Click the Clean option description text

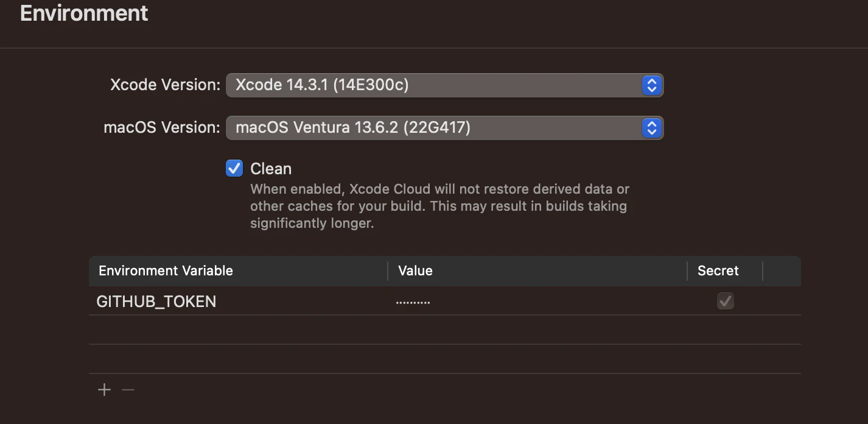point(438,206)
